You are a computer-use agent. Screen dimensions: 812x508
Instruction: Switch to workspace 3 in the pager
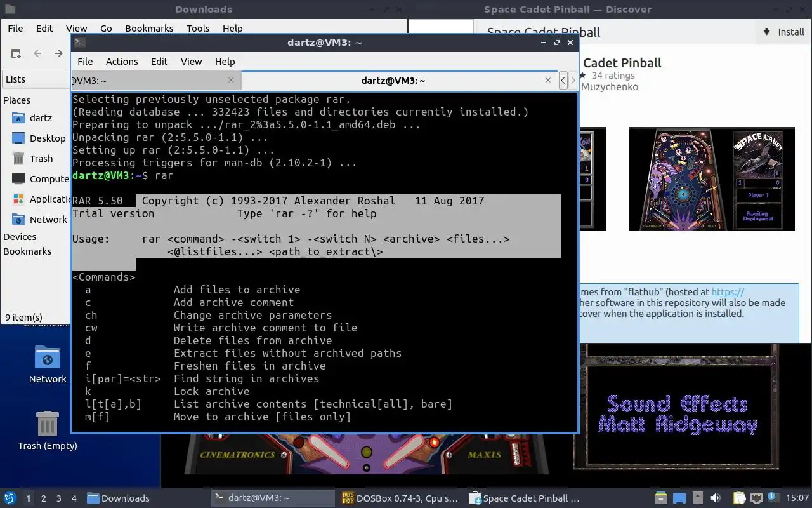[59, 498]
